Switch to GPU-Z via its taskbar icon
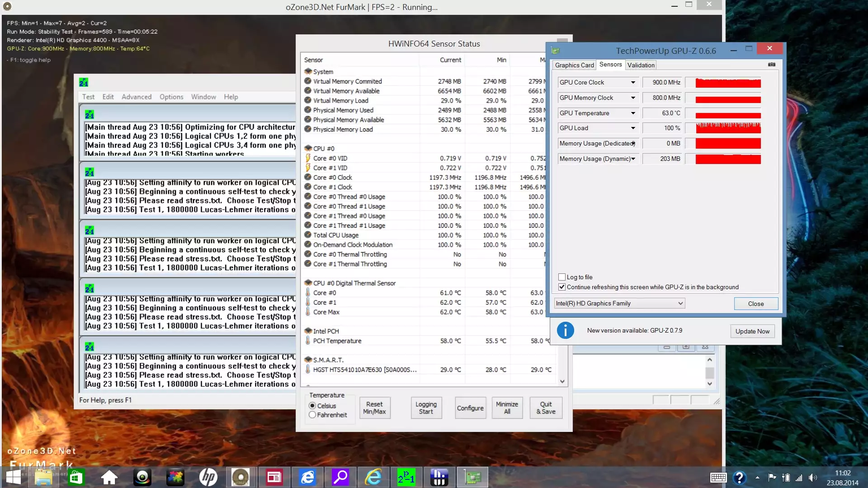The height and width of the screenshot is (488, 868). pos(472,477)
